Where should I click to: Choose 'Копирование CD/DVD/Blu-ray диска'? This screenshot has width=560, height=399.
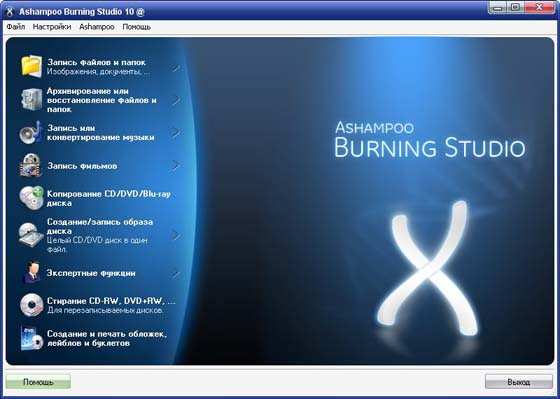pos(109,199)
